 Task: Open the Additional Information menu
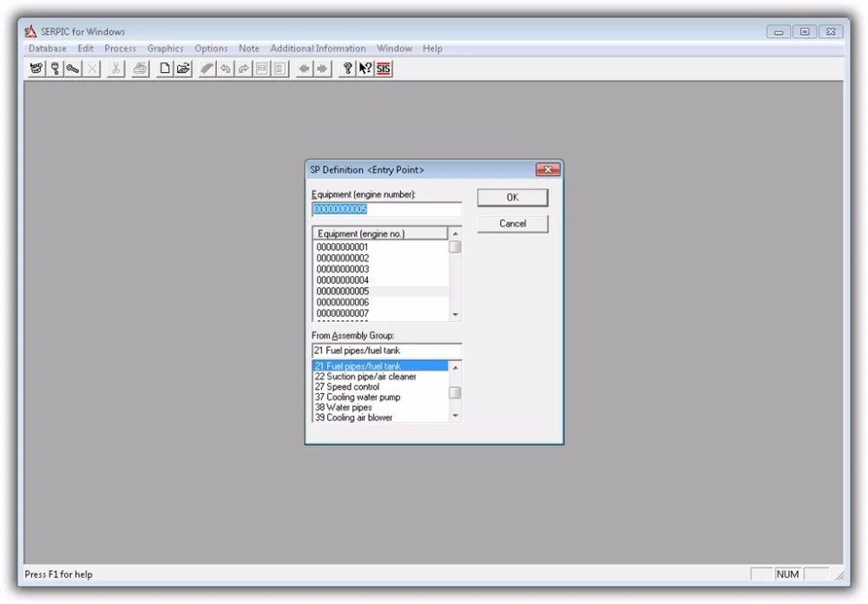[x=318, y=49]
